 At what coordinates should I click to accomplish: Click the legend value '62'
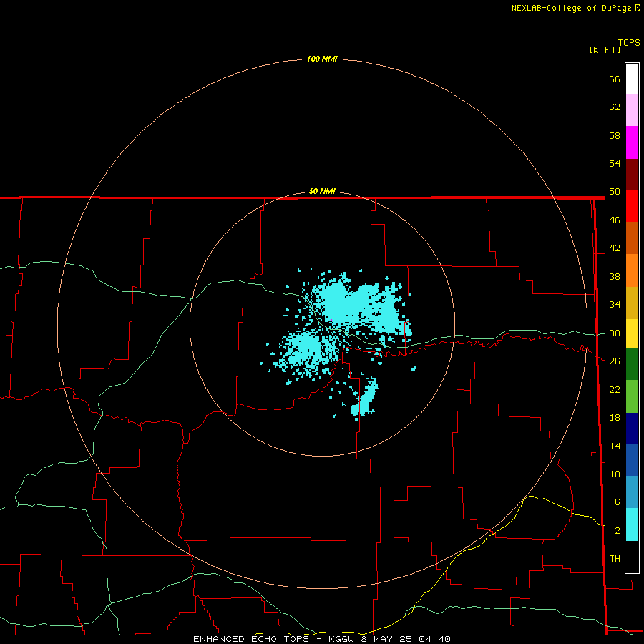tap(615, 107)
